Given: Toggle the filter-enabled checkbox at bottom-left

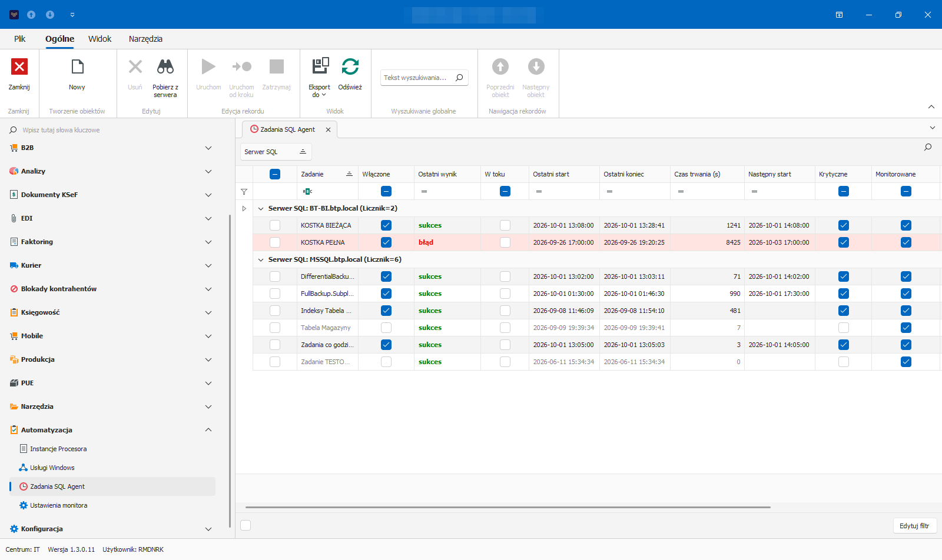Looking at the screenshot, I should coord(246,525).
